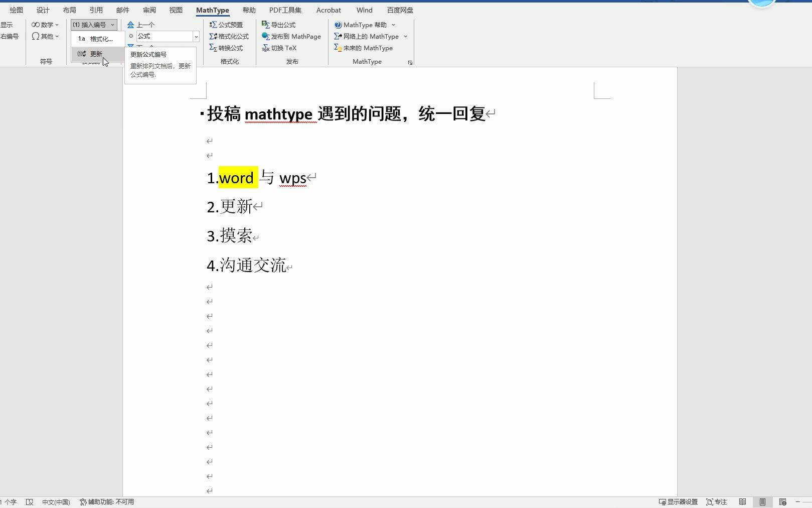Expand the 其他 dropdown arrow
The width and height of the screenshot is (812, 508).
click(x=57, y=36)
